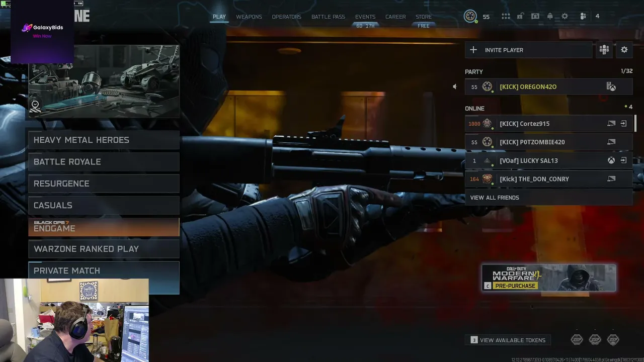Click the level 55 number in top bar
The width and height of the screenshot is (644, 362).
tap(486, 17)
